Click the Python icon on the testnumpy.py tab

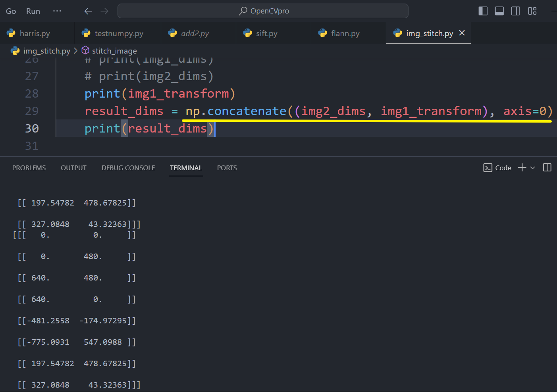click(x=86, y=33)
